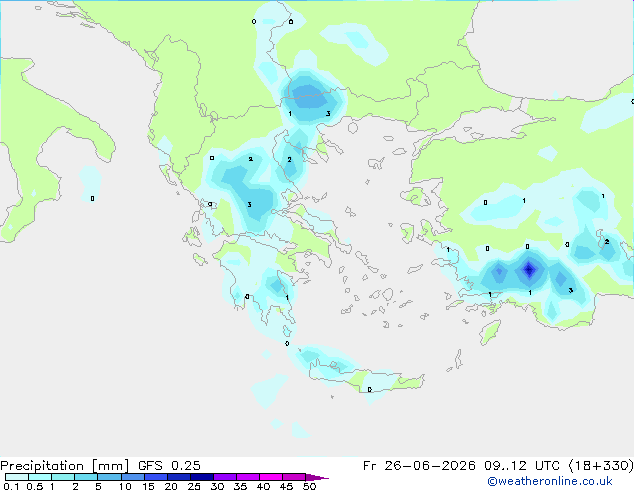Select the 30–35 mm purple legend swatch
The image size is (634, 490).
coord(225,477)
